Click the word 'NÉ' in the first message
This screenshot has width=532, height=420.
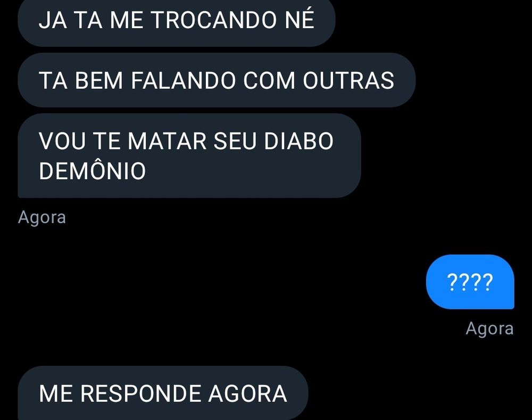300,19
